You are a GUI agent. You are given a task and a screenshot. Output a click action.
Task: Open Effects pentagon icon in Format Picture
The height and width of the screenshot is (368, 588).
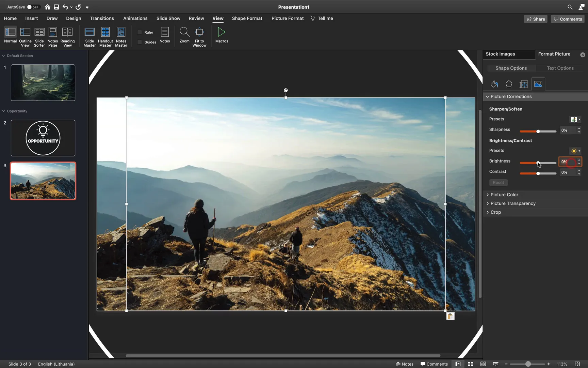509,84
